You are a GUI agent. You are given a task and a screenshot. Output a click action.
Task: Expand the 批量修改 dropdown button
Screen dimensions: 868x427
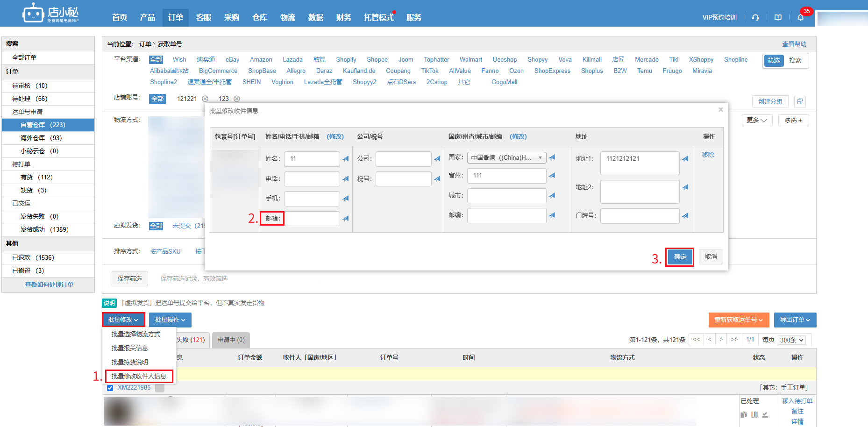click(x=123, y=320)
